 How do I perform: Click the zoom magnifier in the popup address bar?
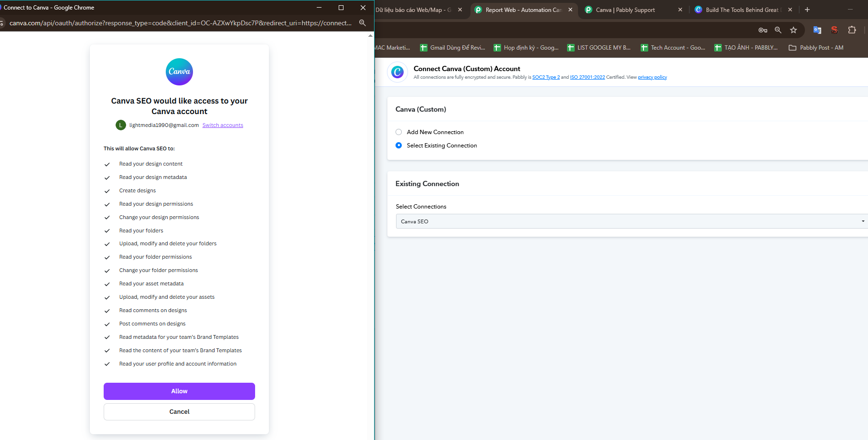point(363,23)
